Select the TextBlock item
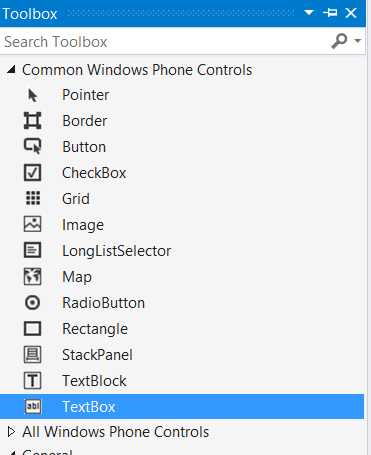 pos(182,381)
